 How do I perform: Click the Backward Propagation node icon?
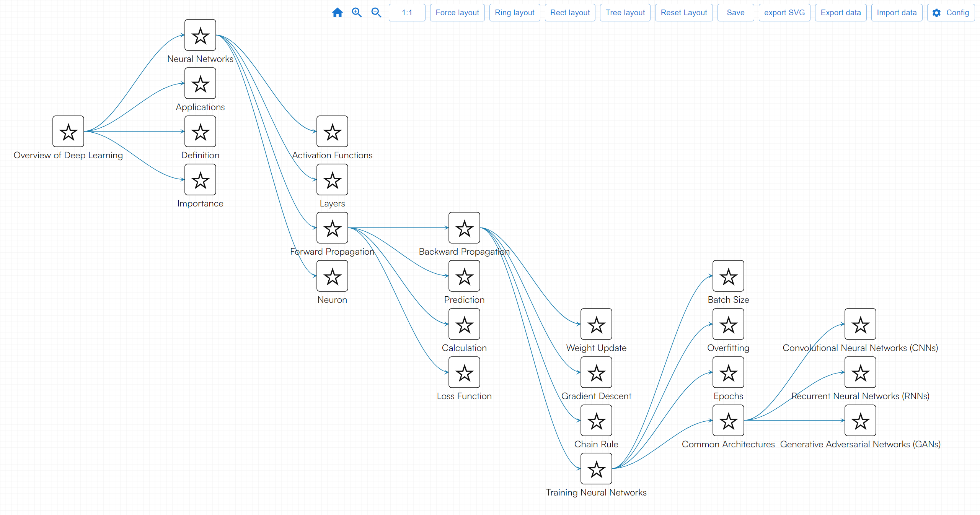pos(464,228)
